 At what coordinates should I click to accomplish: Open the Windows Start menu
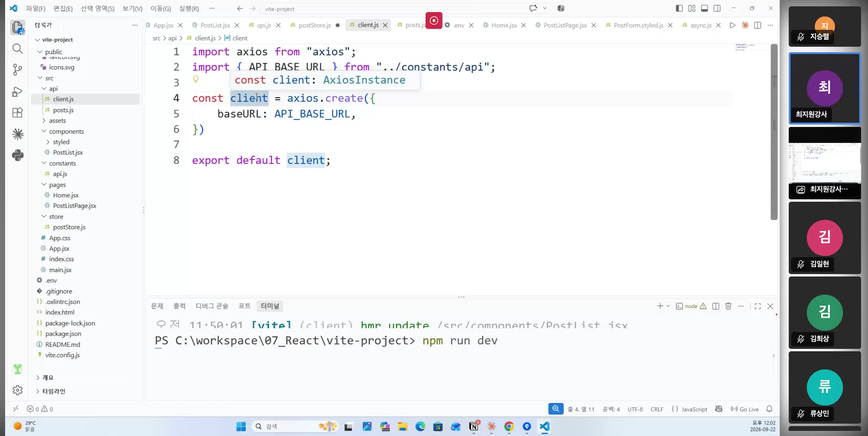click(241, 427)
